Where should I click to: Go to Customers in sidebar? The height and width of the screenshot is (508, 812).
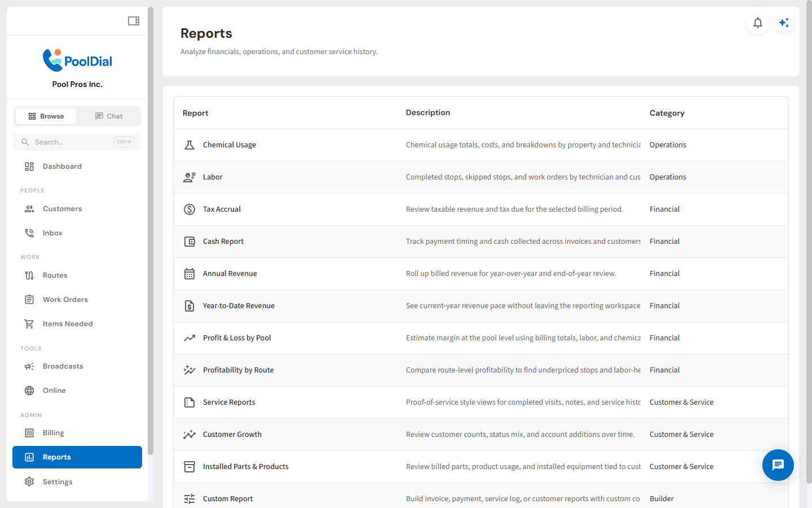tap(77, 209)
